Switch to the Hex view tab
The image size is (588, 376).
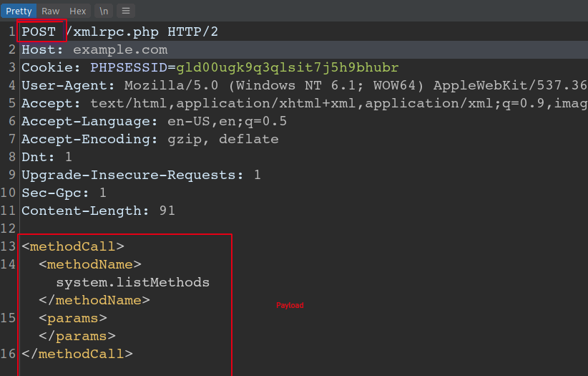pyautogui.click(x=78, y=11)
